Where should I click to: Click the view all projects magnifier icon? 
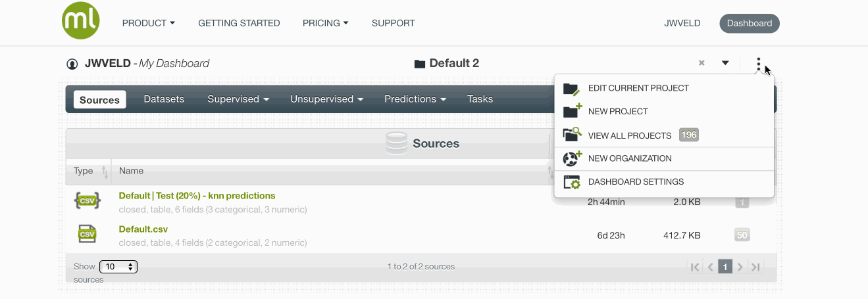pyautogui.click(x=572, y=135)
